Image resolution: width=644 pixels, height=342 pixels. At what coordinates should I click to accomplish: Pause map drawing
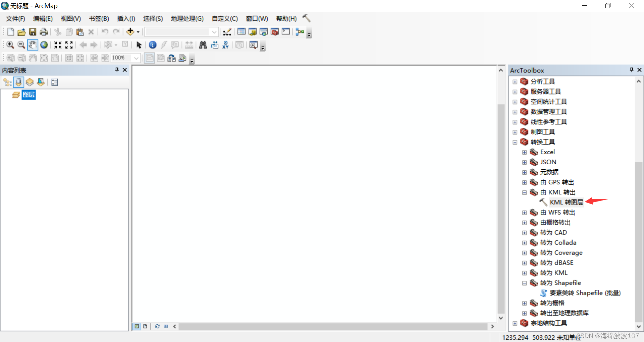tap(166, 326)
